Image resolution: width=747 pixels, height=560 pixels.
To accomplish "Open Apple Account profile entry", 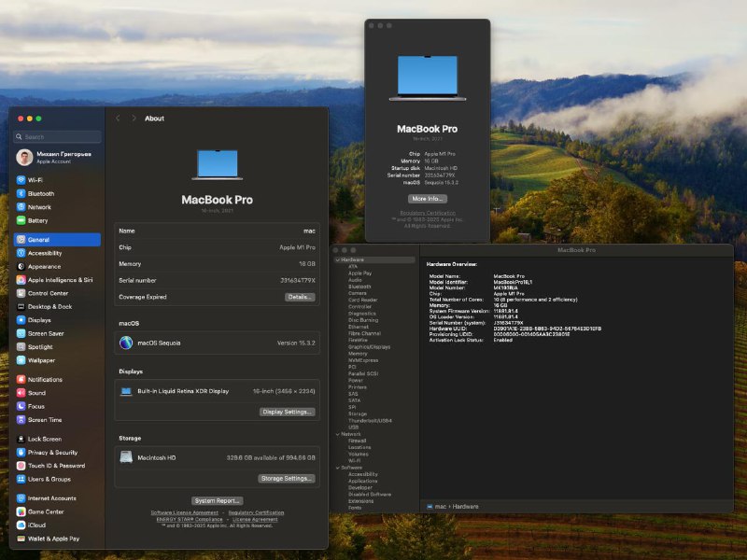I will [57, 157].
